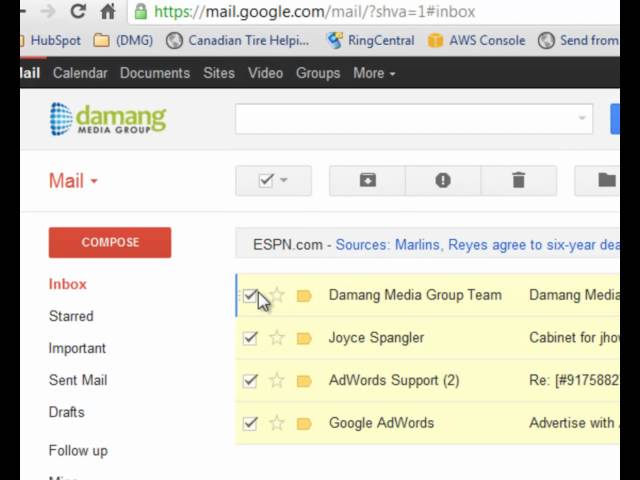This screenshot has width=640, height=480.
Task: Open the Canadian Tire Helpi... bookmark
Action: 238,40
